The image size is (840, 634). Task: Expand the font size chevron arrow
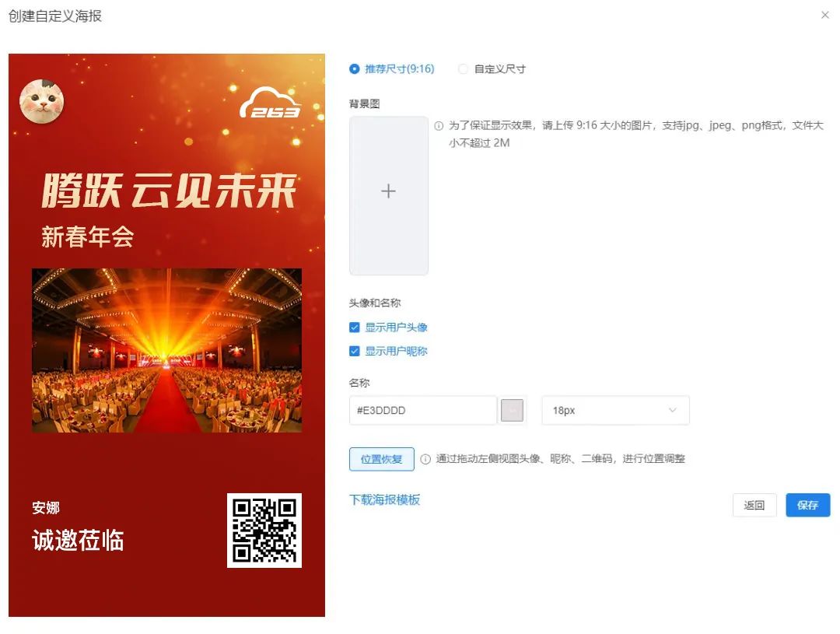coord(672,411)
